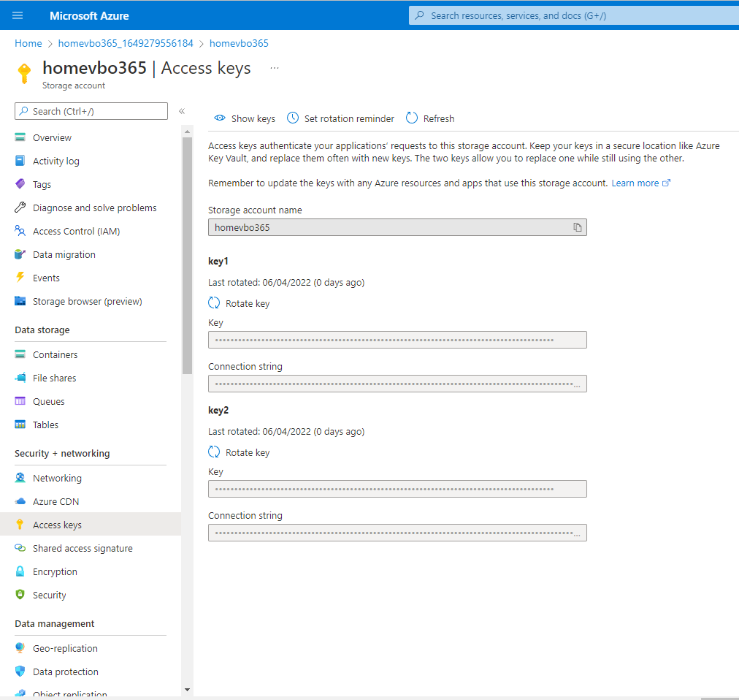The width and height of the screenshot is (739, 700).
Task: Click the Storage browser (preview) icon
Action: coord(20,301)
